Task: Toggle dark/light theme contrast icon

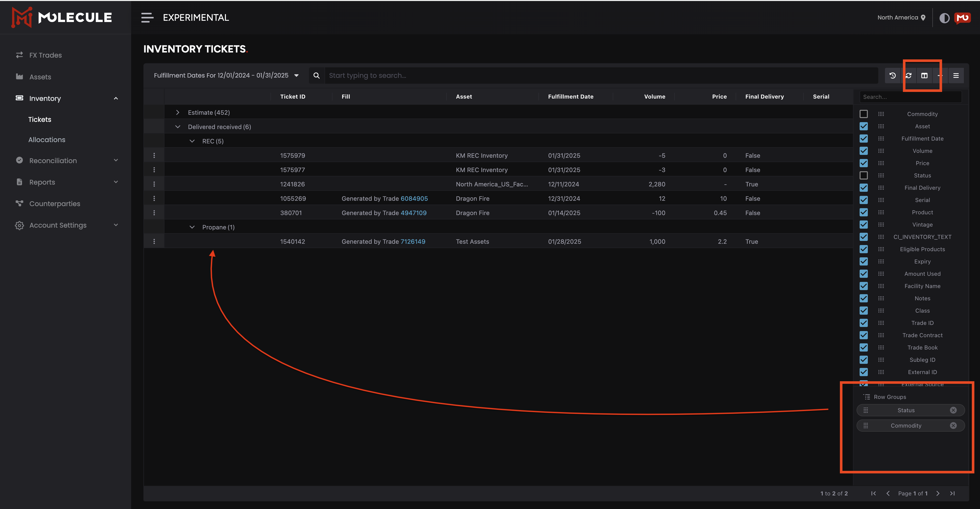Action: (944, 18)
